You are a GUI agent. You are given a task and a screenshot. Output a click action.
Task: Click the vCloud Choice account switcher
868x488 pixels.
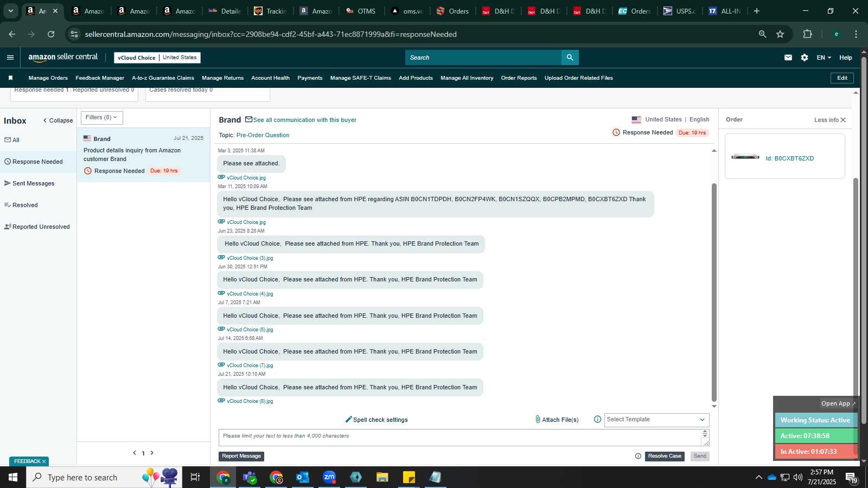pos(157,57)
